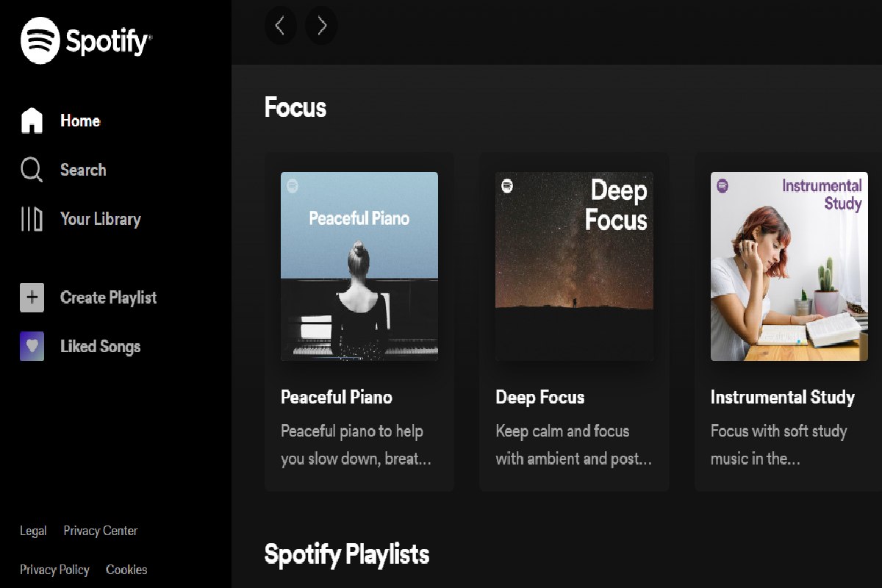Open the Home menu item

(x=80, y=121)
